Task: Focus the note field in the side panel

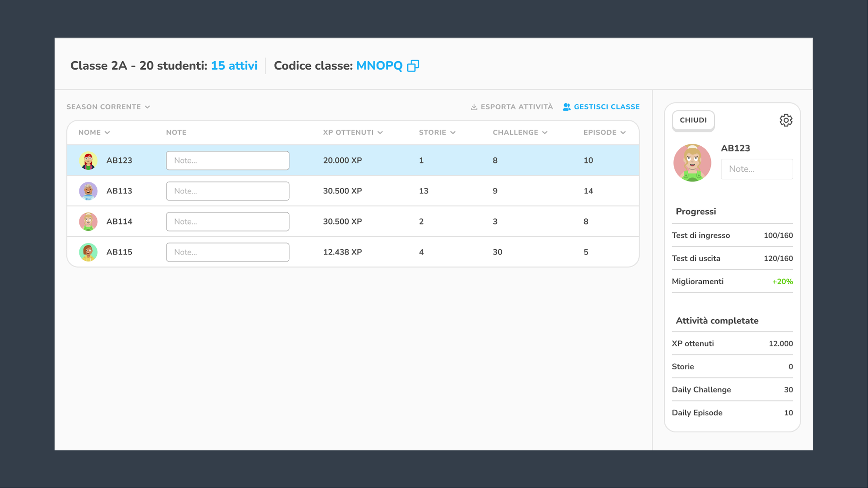Action: (x=757, y=169)
